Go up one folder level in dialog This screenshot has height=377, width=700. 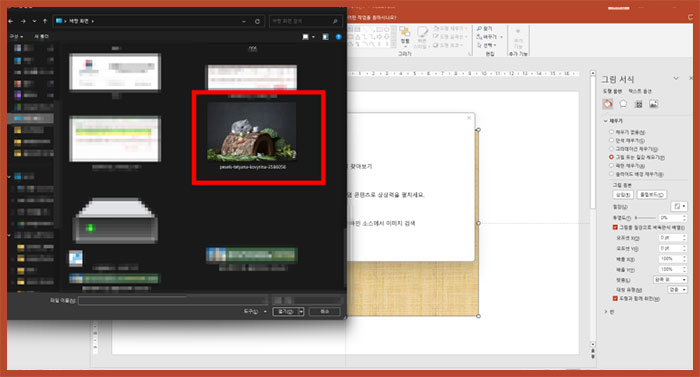[x=45, y=21]
